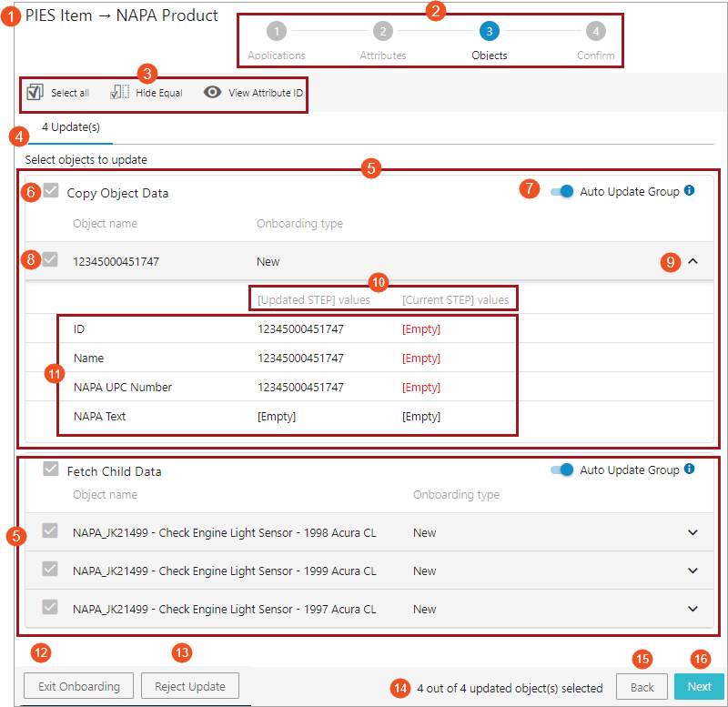
Task: Click object name 12345000451747 in row
Action: [x=116, y=262]
